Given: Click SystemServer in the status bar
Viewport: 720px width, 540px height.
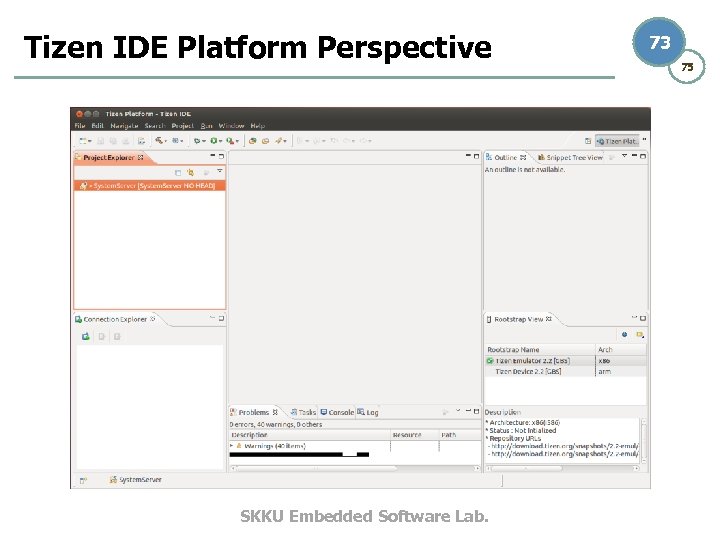Looking at the screenshot, I should click(135, 480).
